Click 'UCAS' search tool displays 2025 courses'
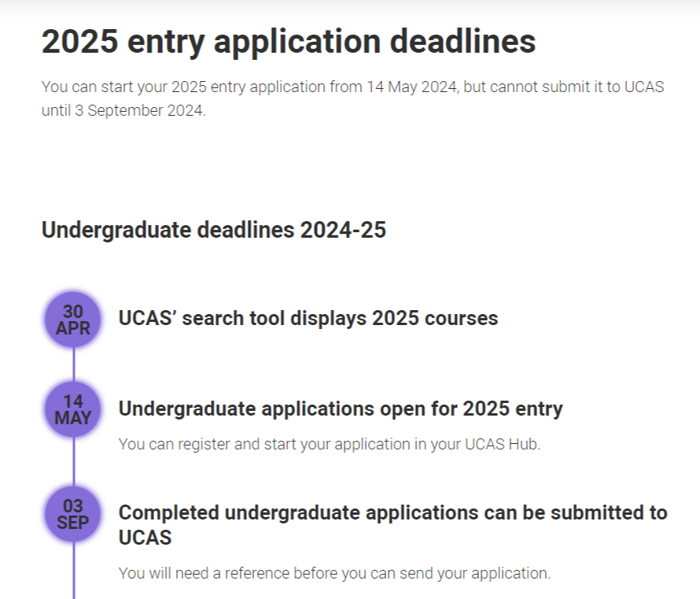This screenshot has height=599, width=700. 308,319
